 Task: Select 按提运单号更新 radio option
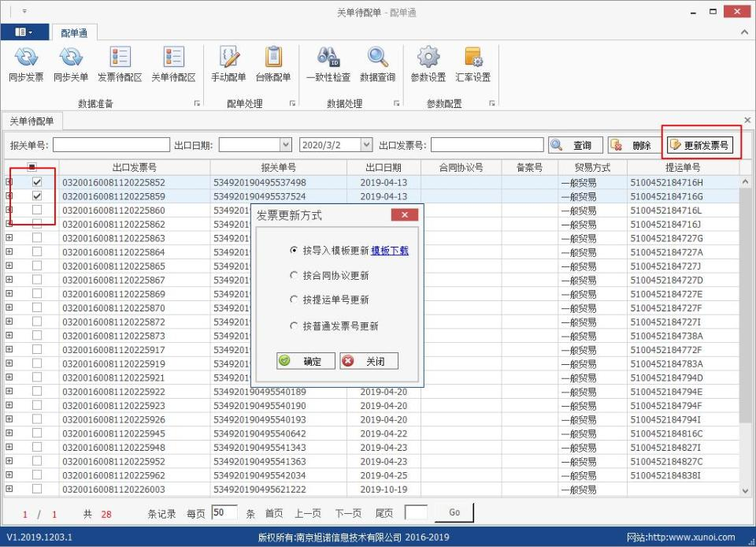tap(294, 299)
